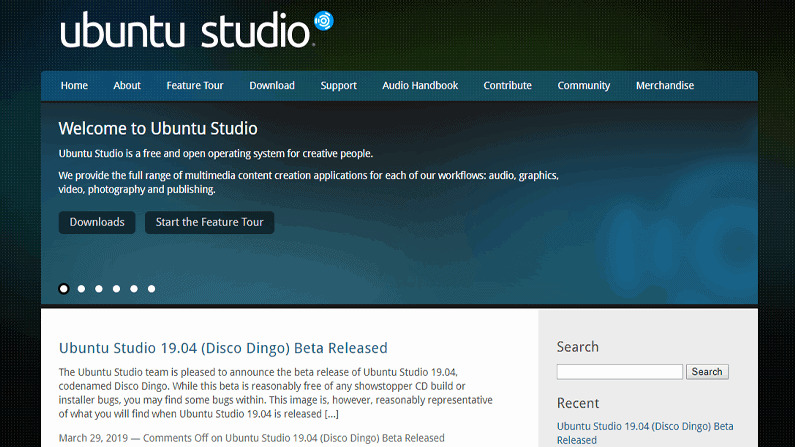Select the sixth slideshow dot

coord(152,289)
